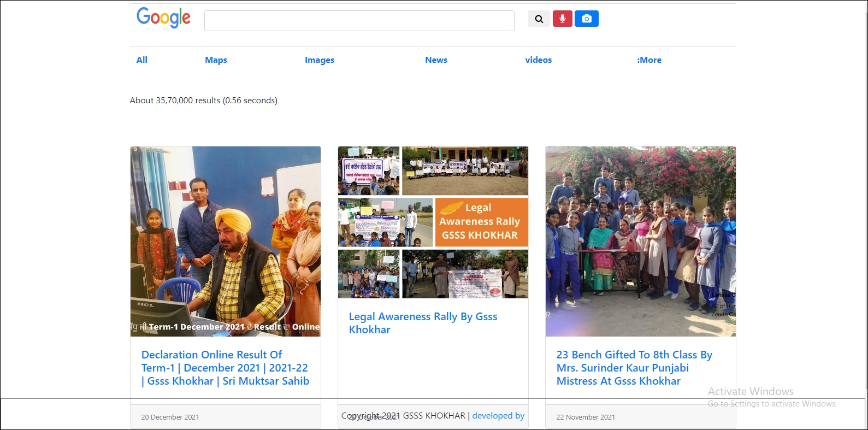This screenshot has height=430, width=868.
Task: Focus the search text box
Action: tap(359, 21)
